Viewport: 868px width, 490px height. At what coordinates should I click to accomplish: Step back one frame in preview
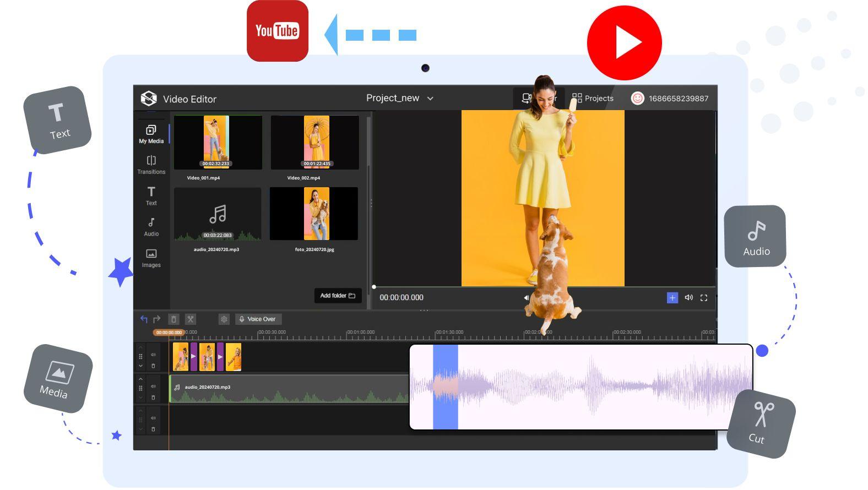(526, 298)
